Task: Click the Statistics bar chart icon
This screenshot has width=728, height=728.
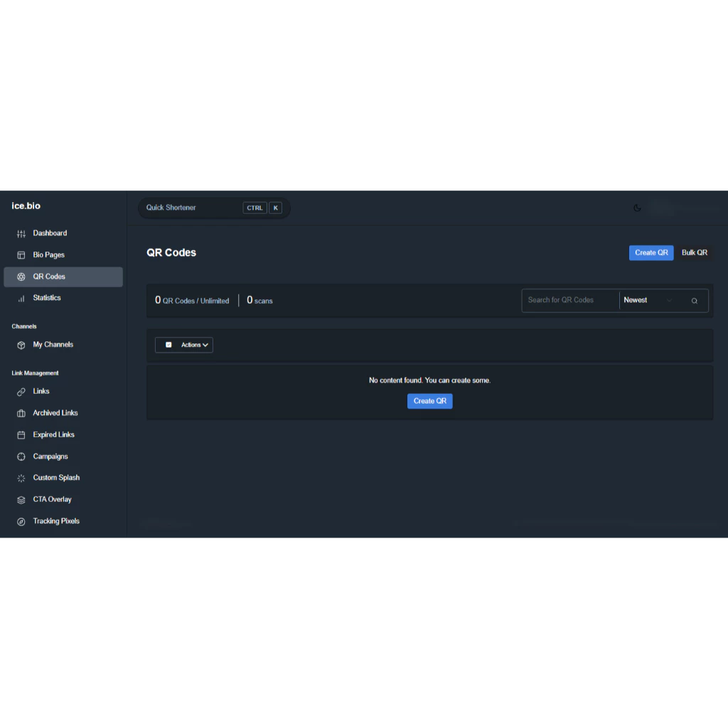Action: click(x=21, y=299)
